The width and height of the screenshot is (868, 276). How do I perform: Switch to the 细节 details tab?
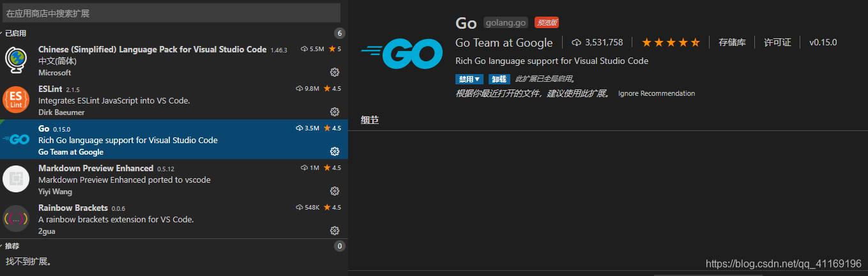pyautogui.click(x=370, y=119)
